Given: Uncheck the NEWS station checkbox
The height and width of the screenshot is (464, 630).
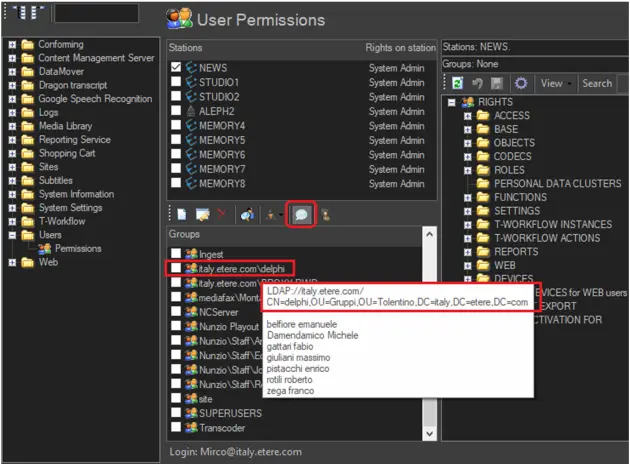Looking at the screenshot, I should point(176,68).
